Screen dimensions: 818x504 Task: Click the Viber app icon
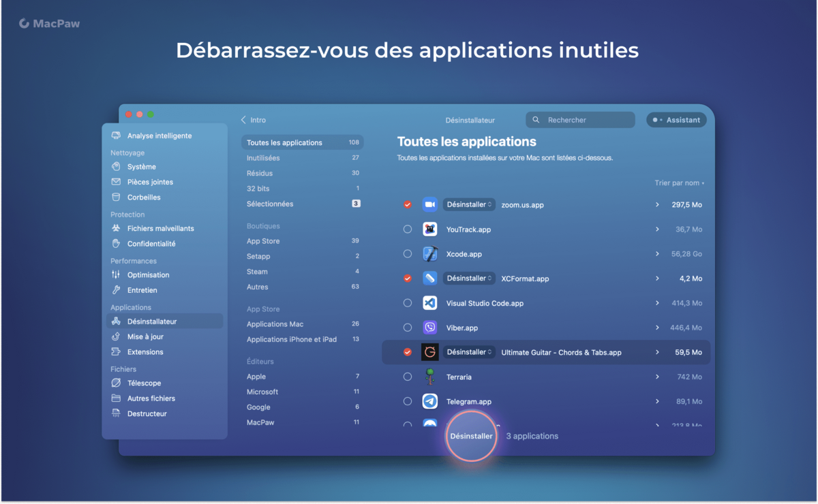point(429,328)
